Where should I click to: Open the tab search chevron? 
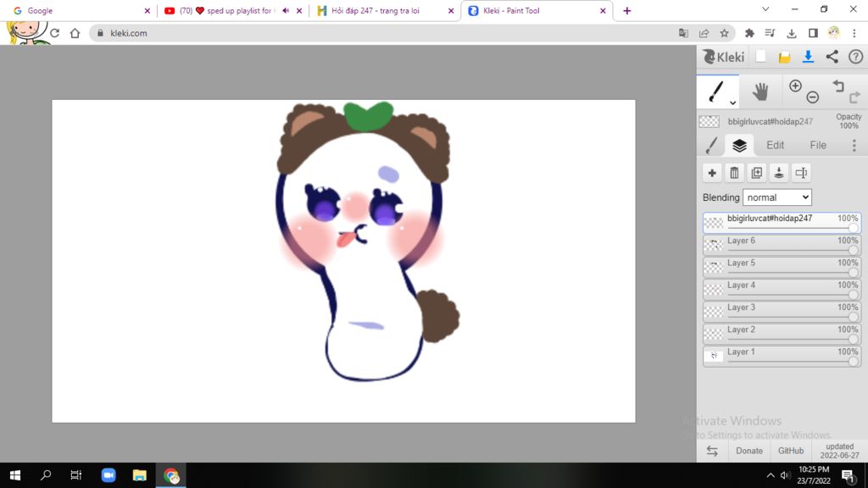(x=765, y=9)
